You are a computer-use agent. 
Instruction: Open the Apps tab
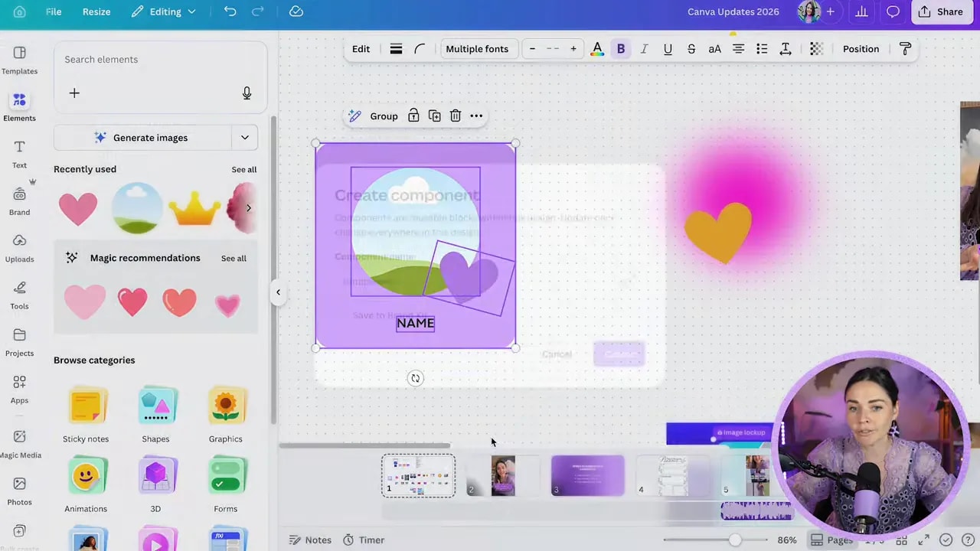[x=19, y=389]
